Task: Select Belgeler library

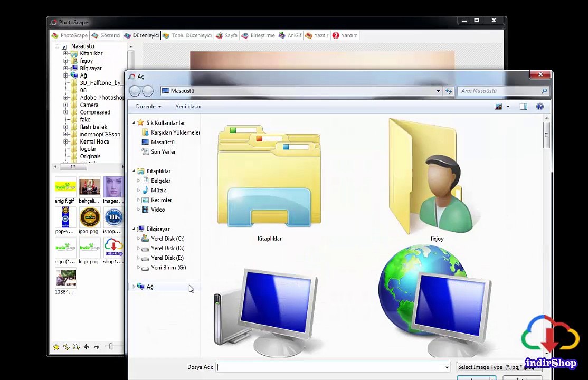Action: tap(156, 181)
